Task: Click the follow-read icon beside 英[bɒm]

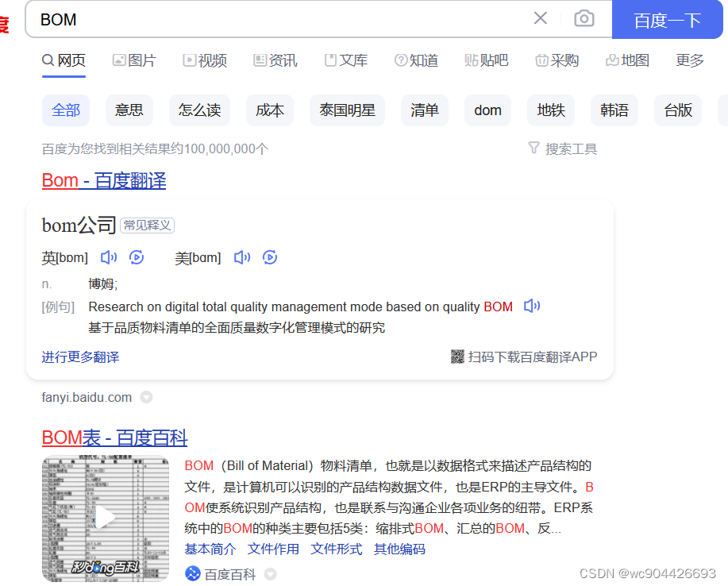Action: 135,257
